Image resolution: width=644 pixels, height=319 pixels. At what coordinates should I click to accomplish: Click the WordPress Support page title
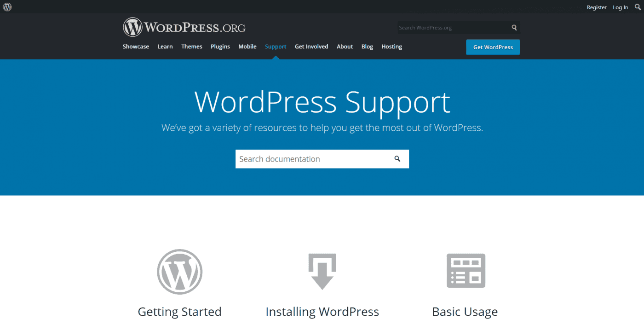point(322,102)
